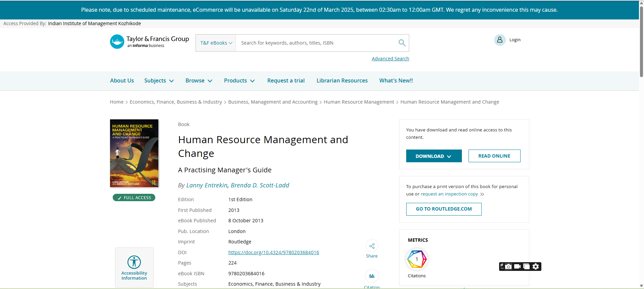Expand the DOWNLOAD dropdown button
The width and height of the screenshot is (644, 289).
[434, 156]
